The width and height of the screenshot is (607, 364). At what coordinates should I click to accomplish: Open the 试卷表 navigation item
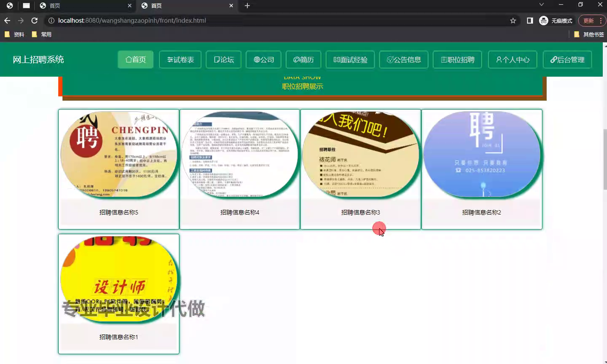(x=180, y=59)
